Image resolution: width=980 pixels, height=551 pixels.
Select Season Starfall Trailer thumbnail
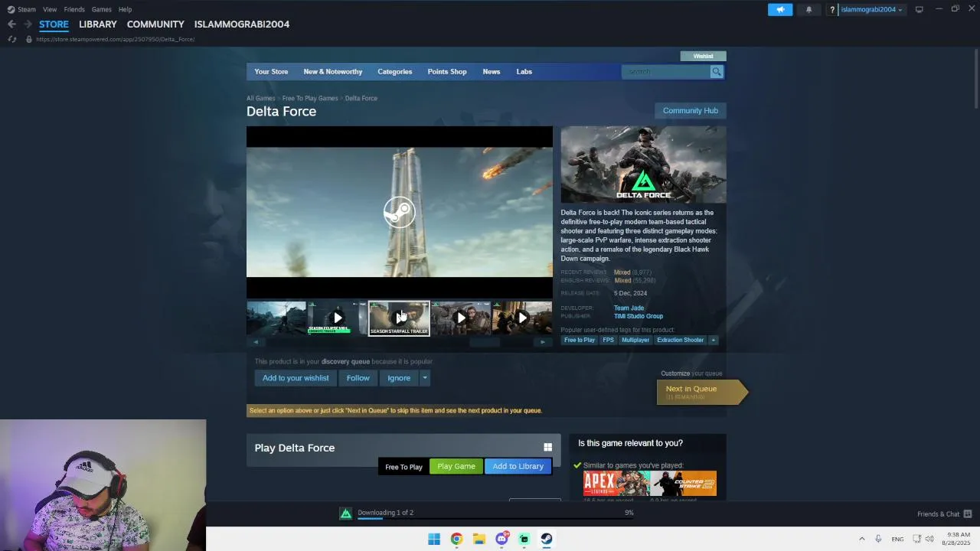point(399,318)
